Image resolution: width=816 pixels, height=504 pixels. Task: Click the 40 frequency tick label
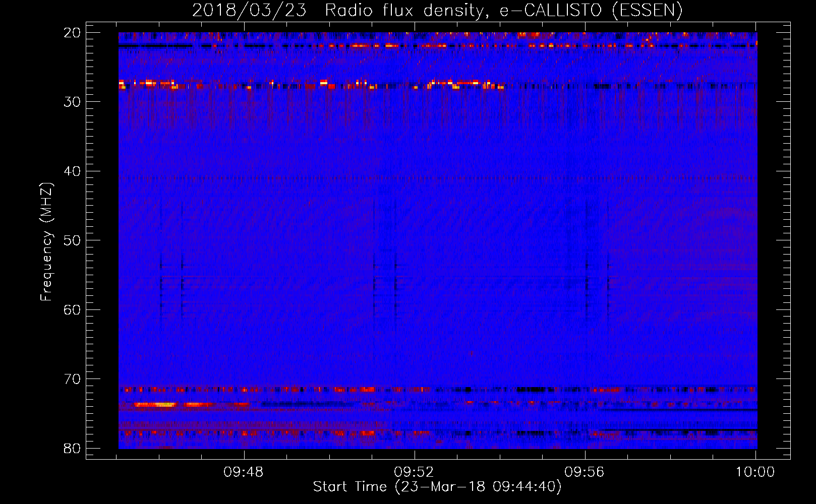(72, 171)
